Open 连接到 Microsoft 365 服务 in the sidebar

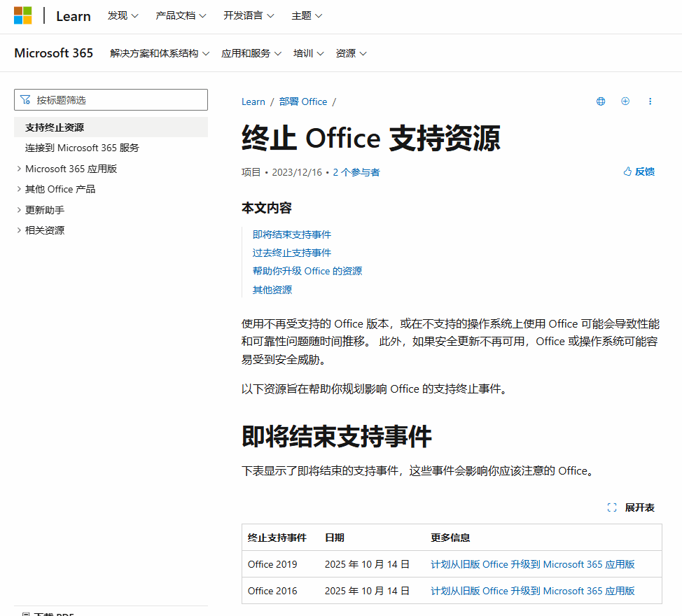coord(82,148)
